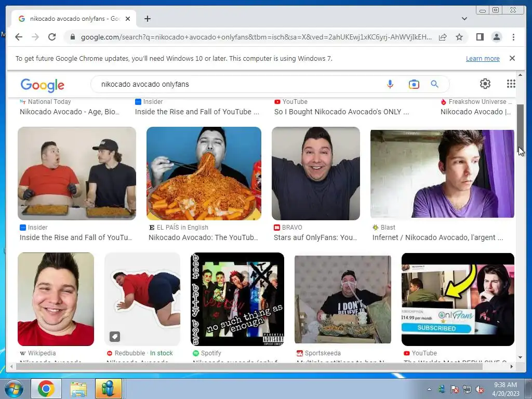Bookmark this page with the star icon

(x=459, y=37)
